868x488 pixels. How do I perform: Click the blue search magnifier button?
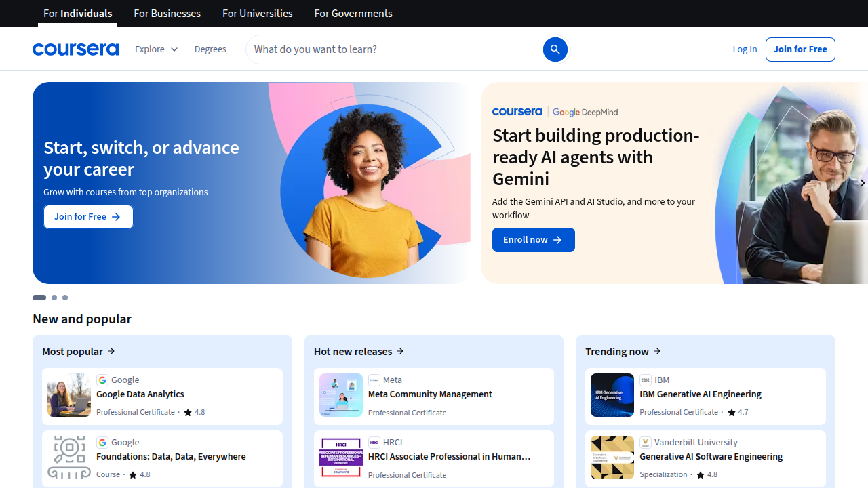555,49
